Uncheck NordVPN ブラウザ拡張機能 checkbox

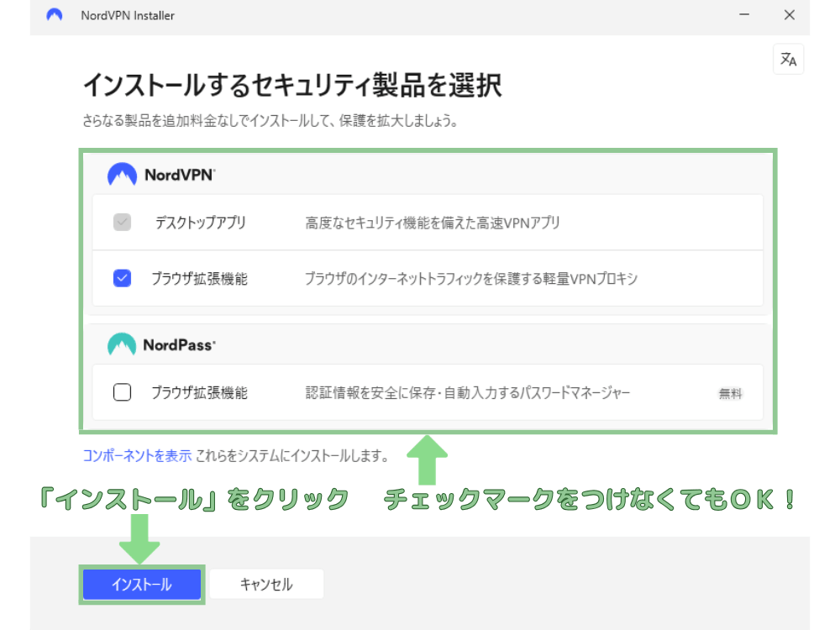coord(122,278)
